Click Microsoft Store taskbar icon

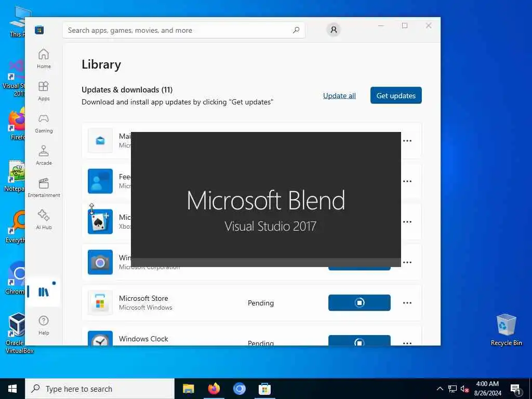coord(264,389)
